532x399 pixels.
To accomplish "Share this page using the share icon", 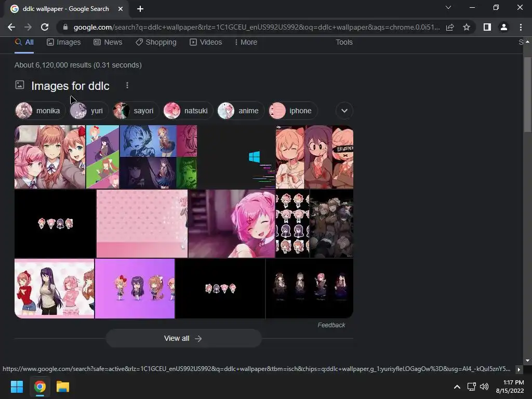I will click(450, 27).
